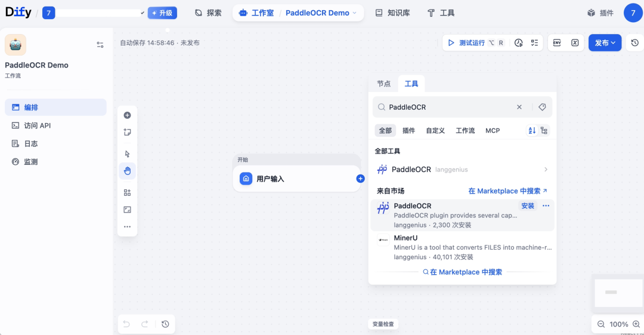Click 安装 install for PaddleOCR

pyautogui.click(x=528, y=206)
